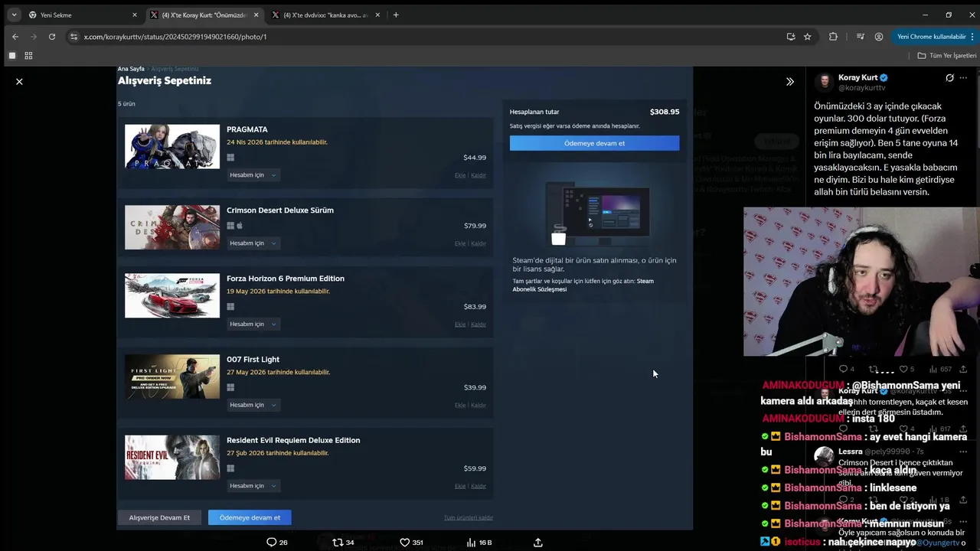Open the Resident Evil Requiem thumbnail
The height and width of the screenshot is (551, 980).
click(x=172, y=458)
